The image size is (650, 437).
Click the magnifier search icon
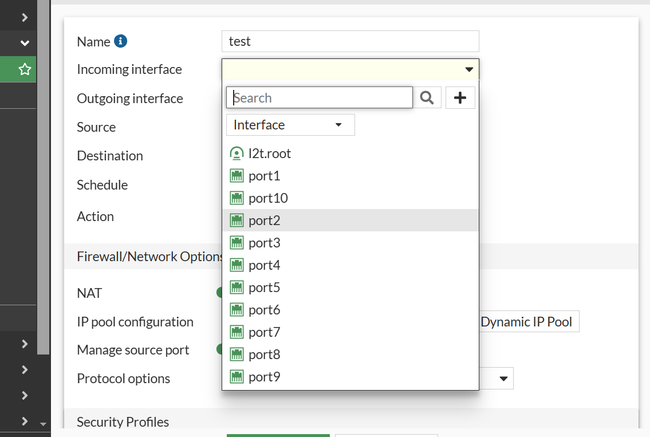(427, 98)
